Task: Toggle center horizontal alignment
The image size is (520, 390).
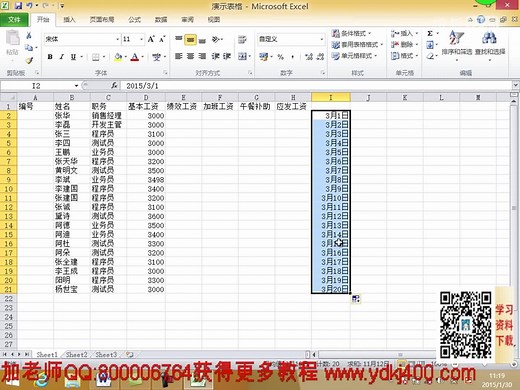Action: pos(190,56)
